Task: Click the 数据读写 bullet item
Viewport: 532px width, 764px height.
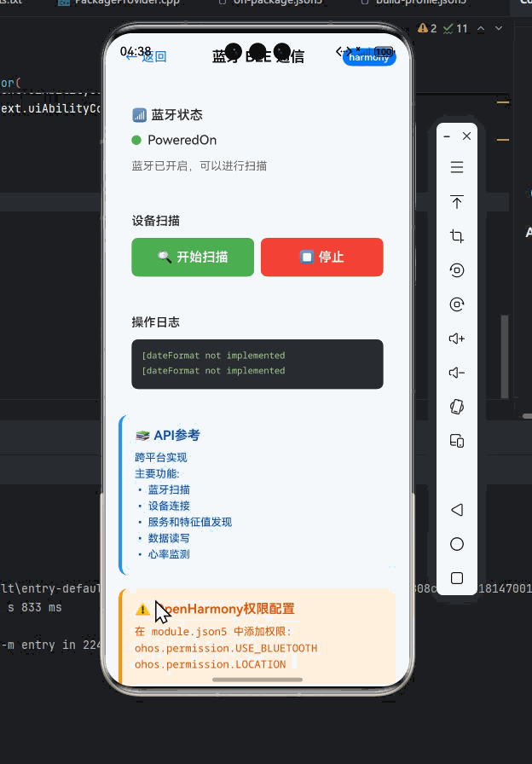Action: [169, 538]
